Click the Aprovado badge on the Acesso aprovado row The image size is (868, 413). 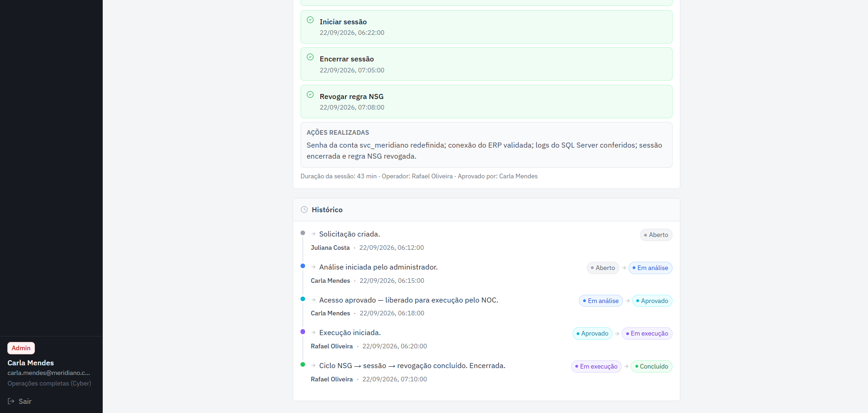[x=652, y=301]
